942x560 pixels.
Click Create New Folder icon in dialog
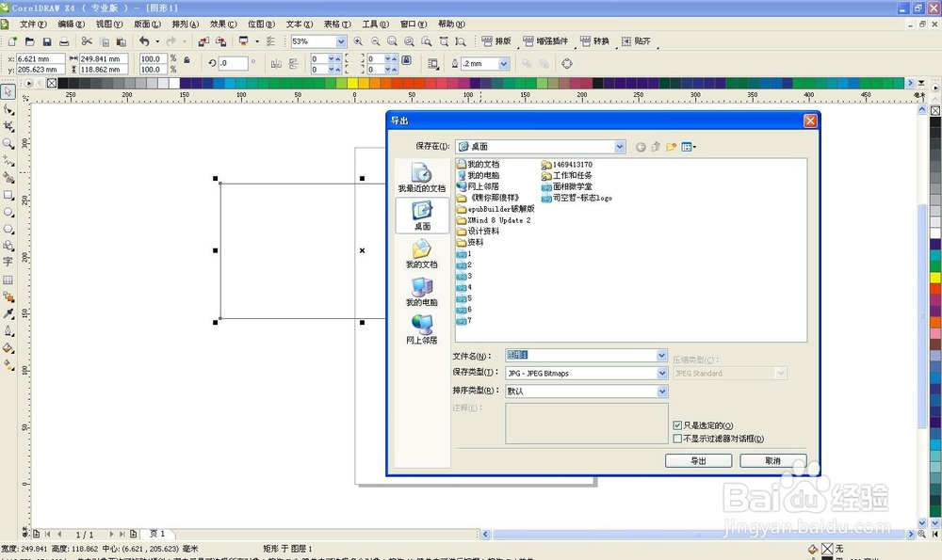(x=671, y=147)
